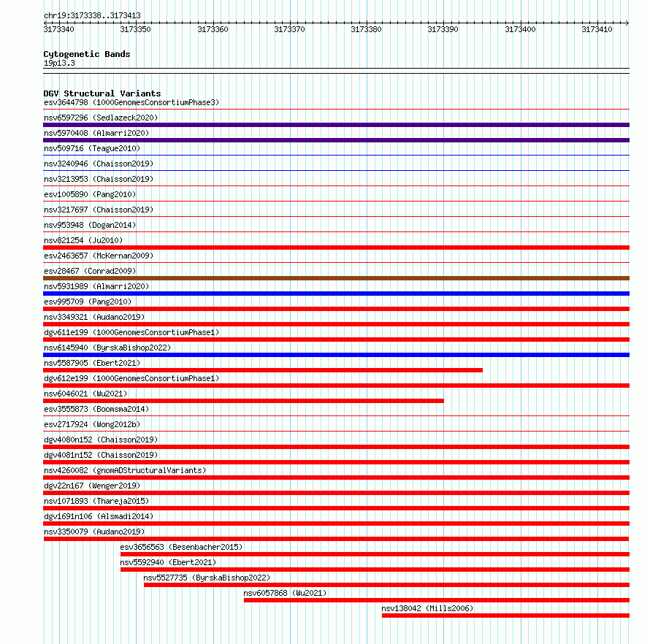Select the nsv5970408 (Almarri2020) variant label
Viewport: 650px width, 644px height.
(x=96, y=133)
